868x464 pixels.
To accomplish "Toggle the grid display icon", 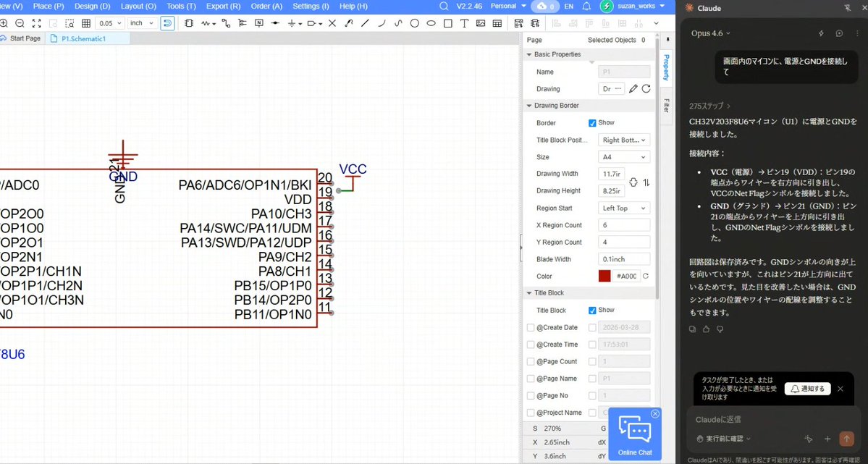I will pyautogui.click(x=86, y=23).
